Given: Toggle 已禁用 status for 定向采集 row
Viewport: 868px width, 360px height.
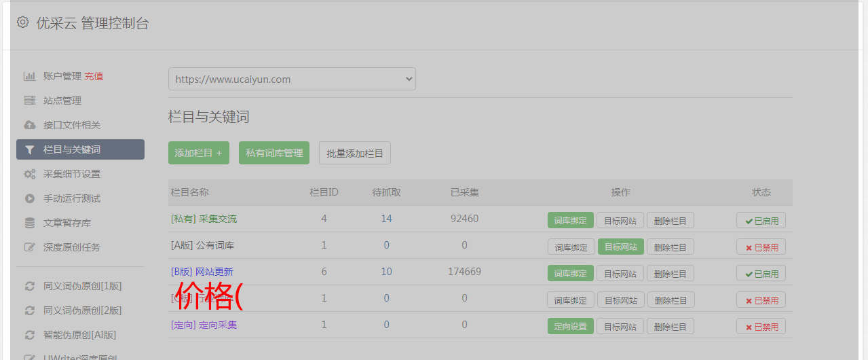Looking at the screenshot, I should coord(761,326).
